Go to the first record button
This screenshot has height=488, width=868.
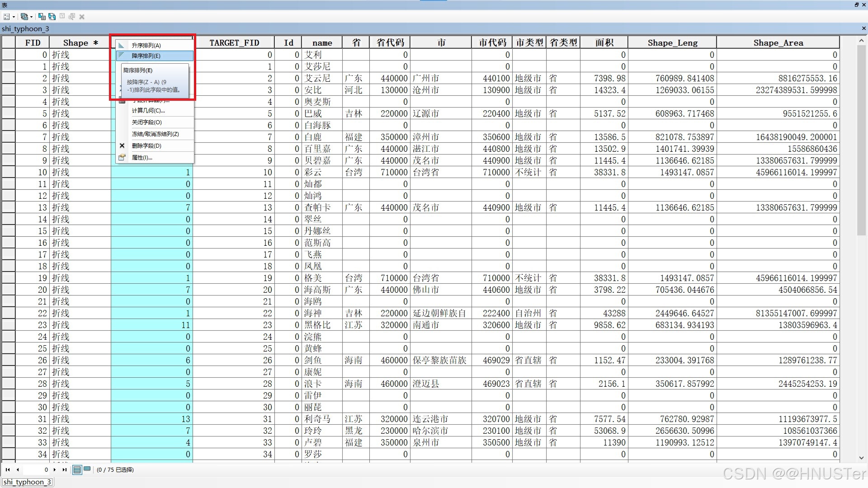[x=8, y=469]
